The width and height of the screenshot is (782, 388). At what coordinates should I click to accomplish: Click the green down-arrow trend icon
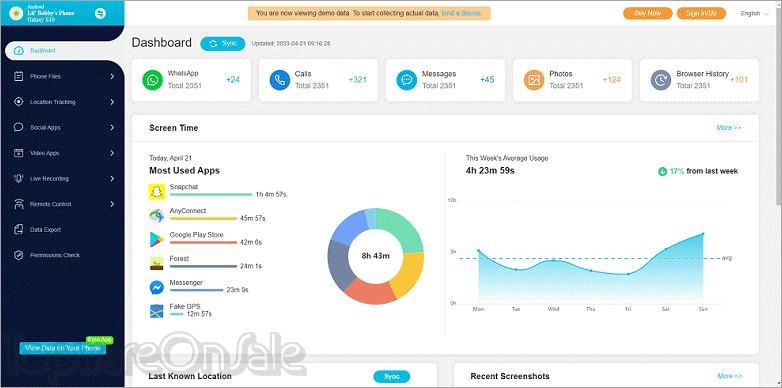click(662, 171)
